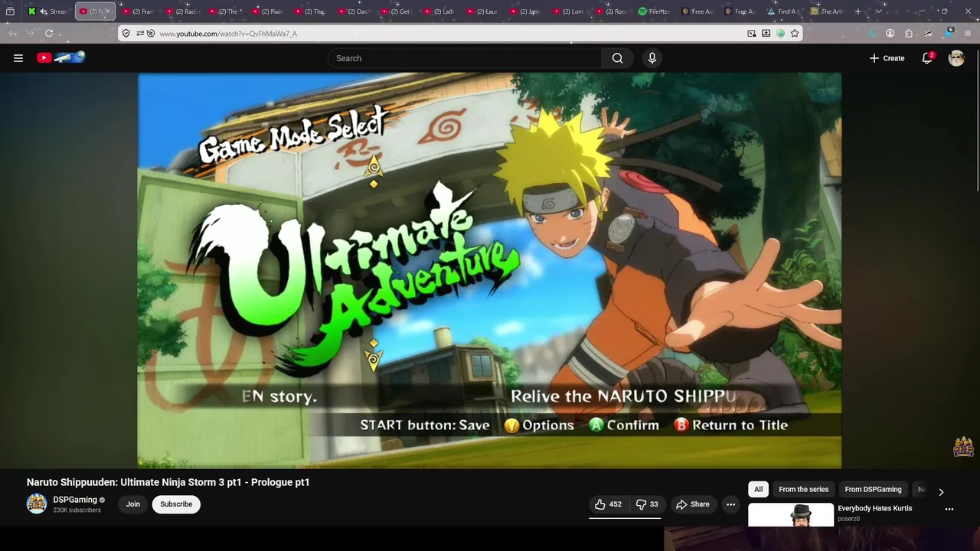Subscribe to DSPGaming
Image resolution: width=980 pixels, height=551 pixels.
[x=176, y=504]
